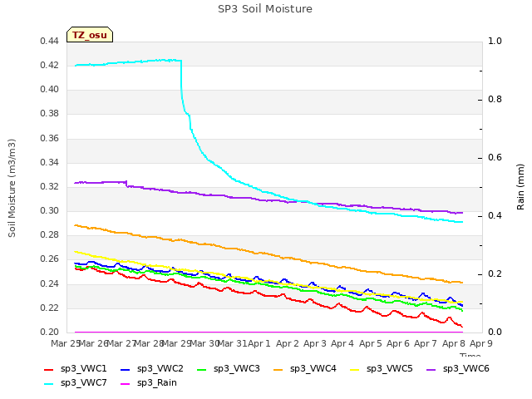This screenshot has height=399, width=532.
Task: Click the 0.38 left axis tick label
Action: click(x=50, y=114)
